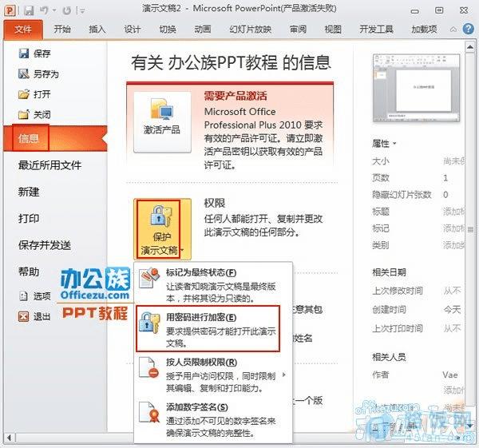This screenshot has width=479, height=448.
Task: Switch to the 开始 ribbon tab
Action: pyautogui.click(x=62, y=30)
